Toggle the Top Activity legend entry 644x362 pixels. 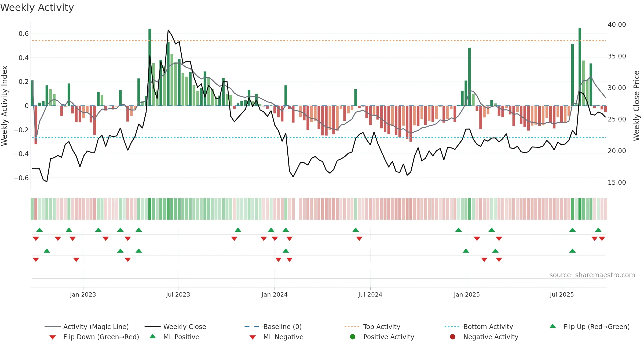372,327
